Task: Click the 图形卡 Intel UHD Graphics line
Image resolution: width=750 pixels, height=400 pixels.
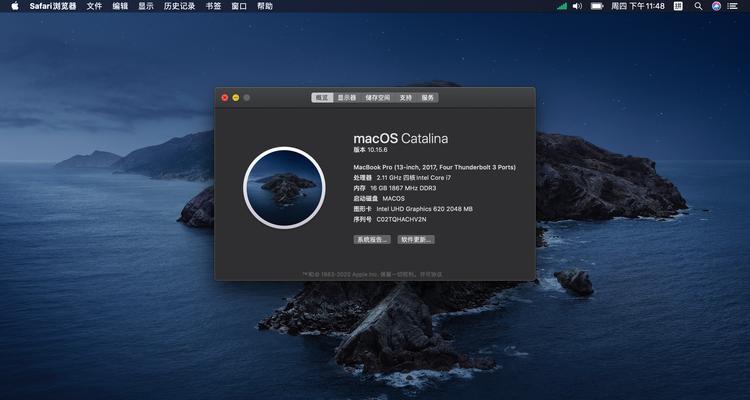Action: [413, 209]
